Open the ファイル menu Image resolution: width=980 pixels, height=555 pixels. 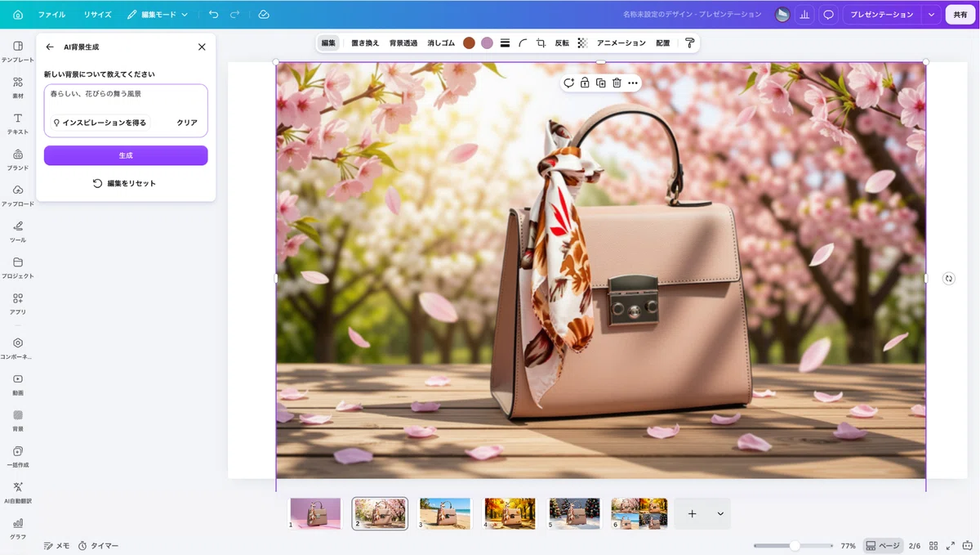tap(51, 15)
